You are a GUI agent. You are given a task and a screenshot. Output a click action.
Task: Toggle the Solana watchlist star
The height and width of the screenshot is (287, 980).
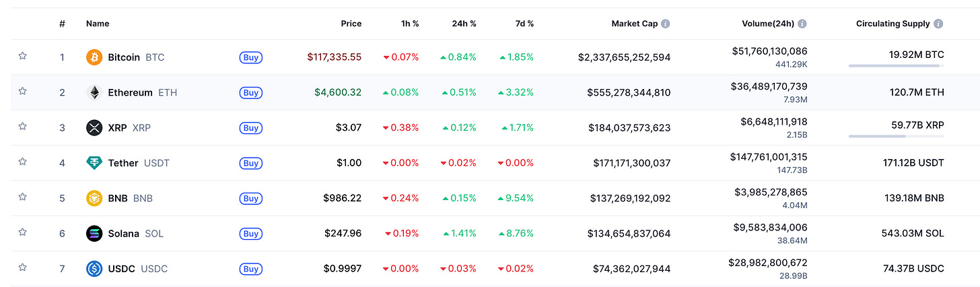[22, 232]
